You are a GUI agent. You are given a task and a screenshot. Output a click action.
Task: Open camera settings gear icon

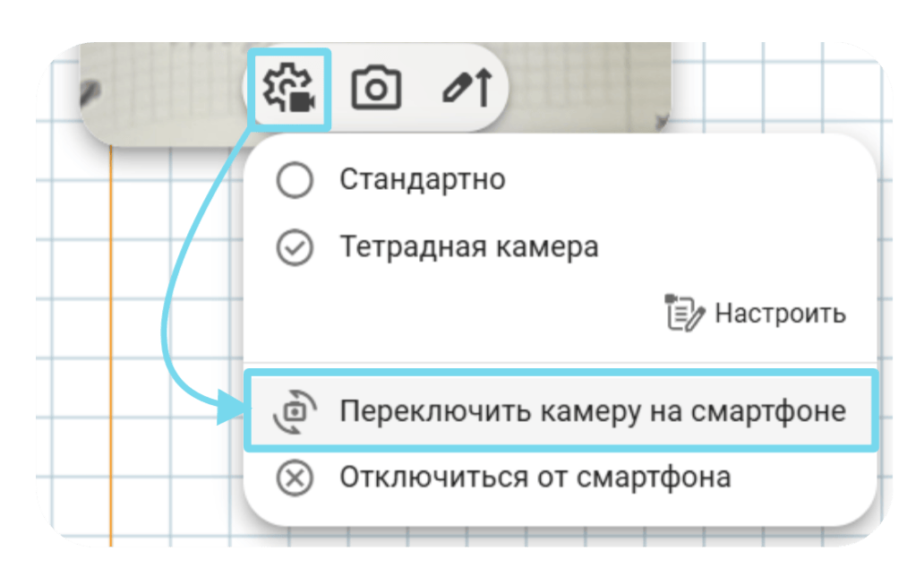click(288, 89)
